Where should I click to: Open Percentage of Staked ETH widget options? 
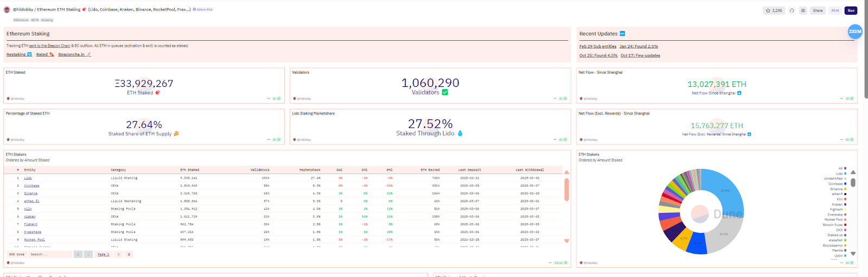pyautogui.click(x=269, y=140)
